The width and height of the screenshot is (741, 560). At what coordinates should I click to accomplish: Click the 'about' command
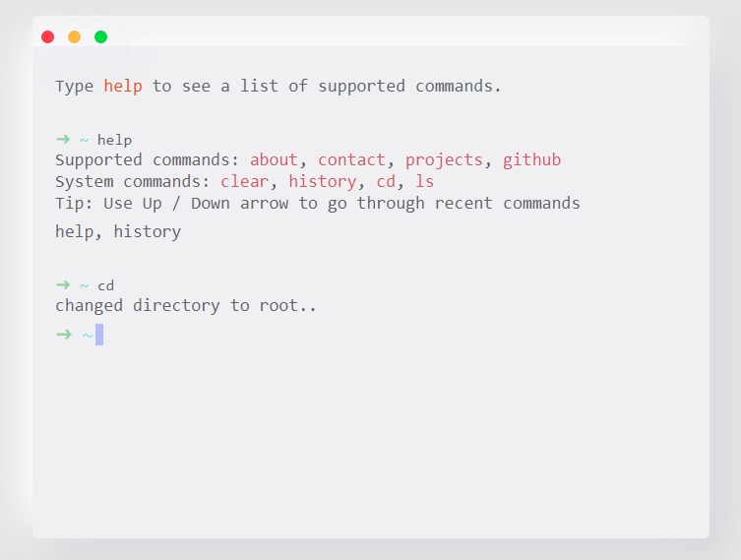point(274,159)
